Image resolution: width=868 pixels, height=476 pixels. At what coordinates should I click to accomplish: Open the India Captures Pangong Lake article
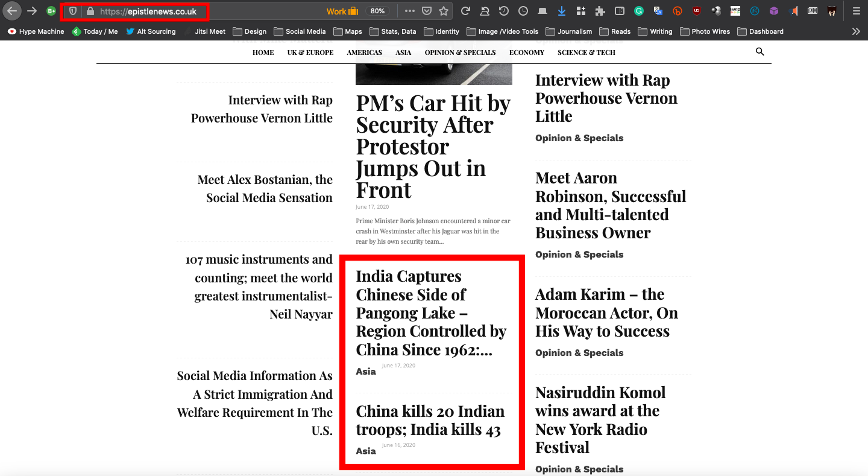click(x=430, y=313)
